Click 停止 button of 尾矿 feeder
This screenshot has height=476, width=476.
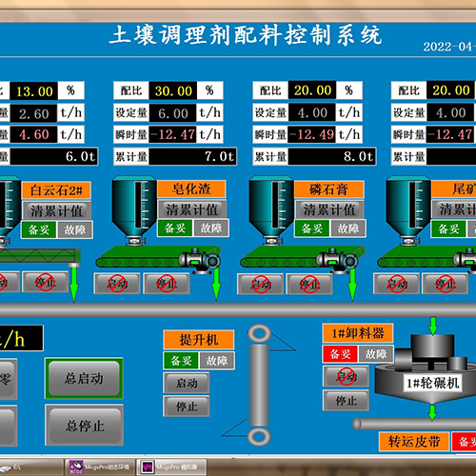446,284
